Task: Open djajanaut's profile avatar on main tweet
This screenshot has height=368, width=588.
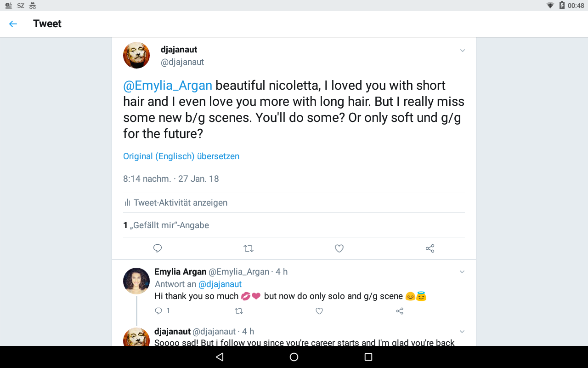Action: (136, 55)
